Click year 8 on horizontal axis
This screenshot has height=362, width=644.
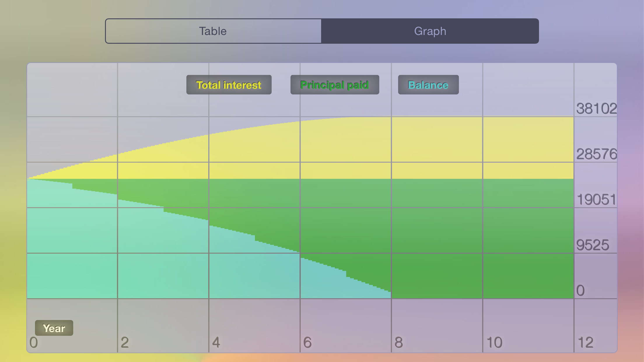[x=399, y=342]
